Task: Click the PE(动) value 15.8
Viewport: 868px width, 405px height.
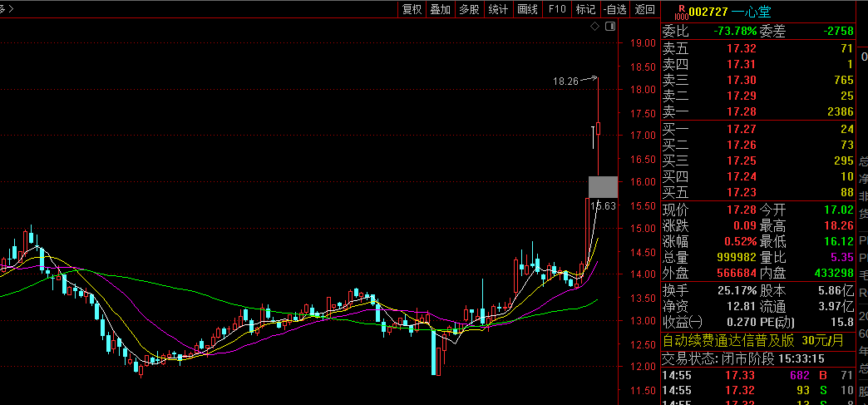Action: (843, 322)
